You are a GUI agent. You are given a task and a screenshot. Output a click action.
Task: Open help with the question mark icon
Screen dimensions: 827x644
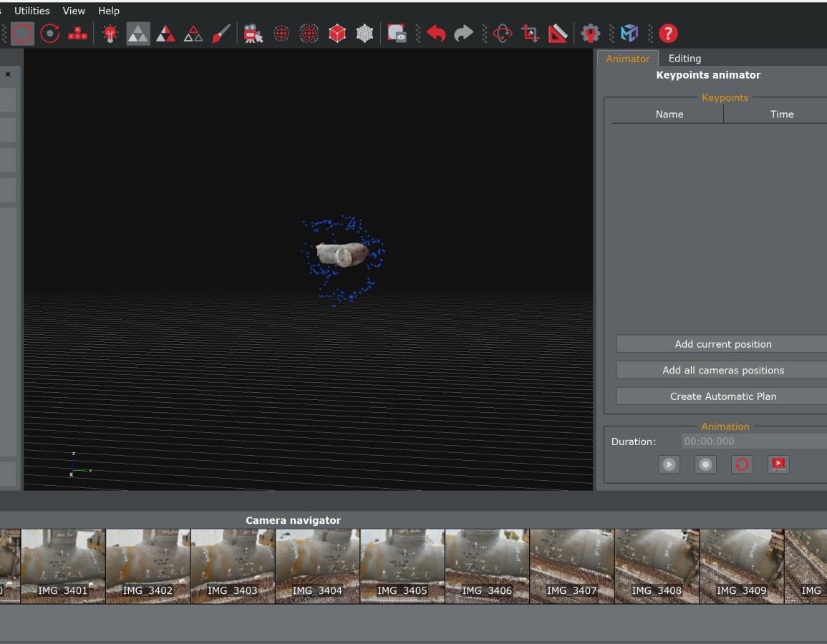coord(668,34)
